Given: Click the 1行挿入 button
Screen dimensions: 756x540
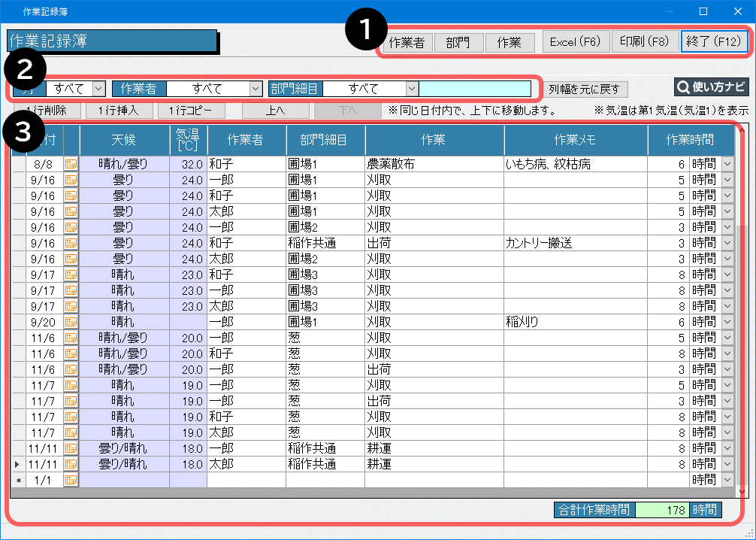Looking at the screenshot, I should pos(118,111).
